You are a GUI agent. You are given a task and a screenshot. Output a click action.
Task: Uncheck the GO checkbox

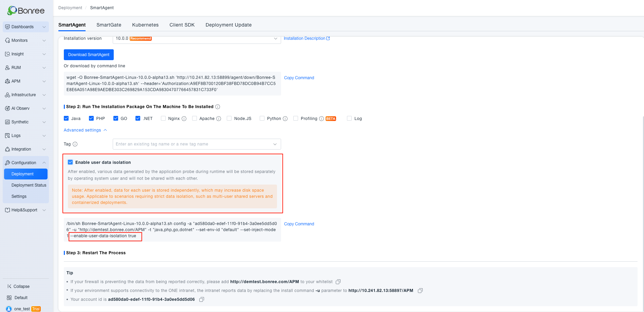(116, 118)
